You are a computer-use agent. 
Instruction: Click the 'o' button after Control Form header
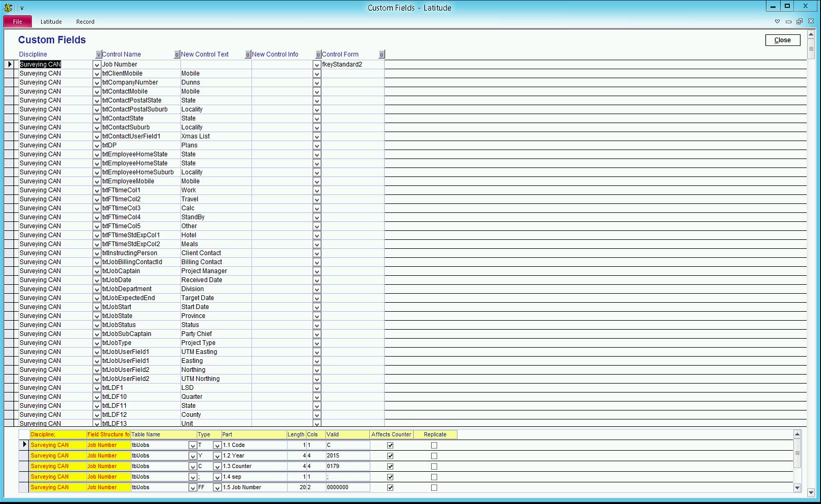point(381,54)
